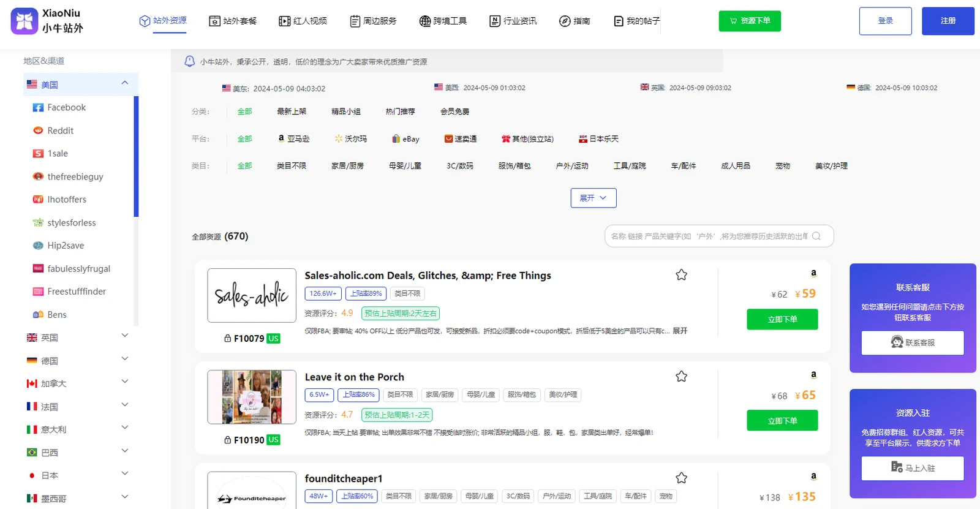Filter category by 最新上架
Viewport: 980px width, 509px height.
292,111
